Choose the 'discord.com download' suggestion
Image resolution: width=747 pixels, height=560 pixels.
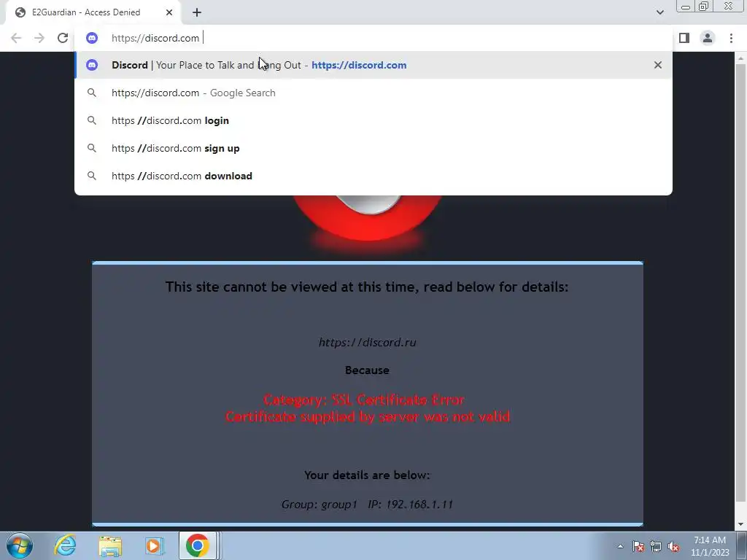(373, 176)
